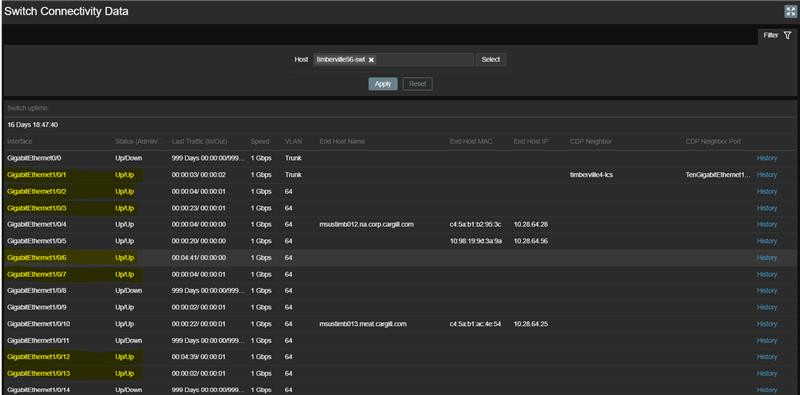Sort by CDP Neighbor column header

(591, 141)
